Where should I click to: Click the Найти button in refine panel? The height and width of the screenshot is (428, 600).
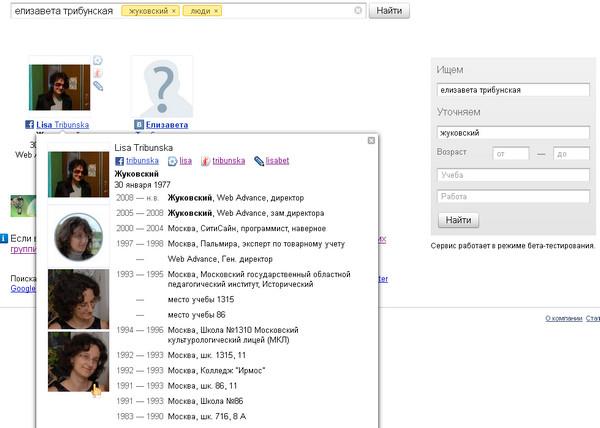pyautogui.click(x=458, y=220)
